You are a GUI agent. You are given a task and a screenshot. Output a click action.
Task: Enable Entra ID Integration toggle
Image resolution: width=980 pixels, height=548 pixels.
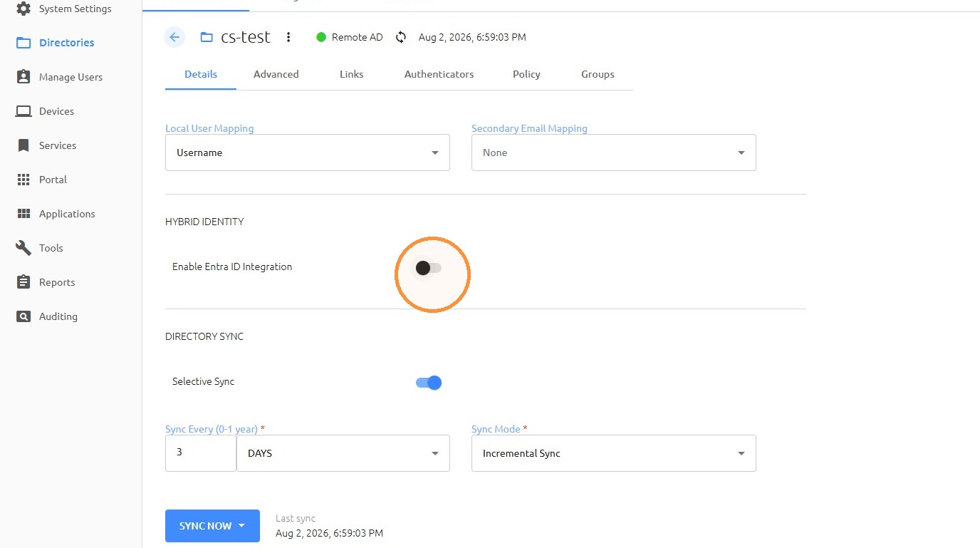(x=429, y=268)
